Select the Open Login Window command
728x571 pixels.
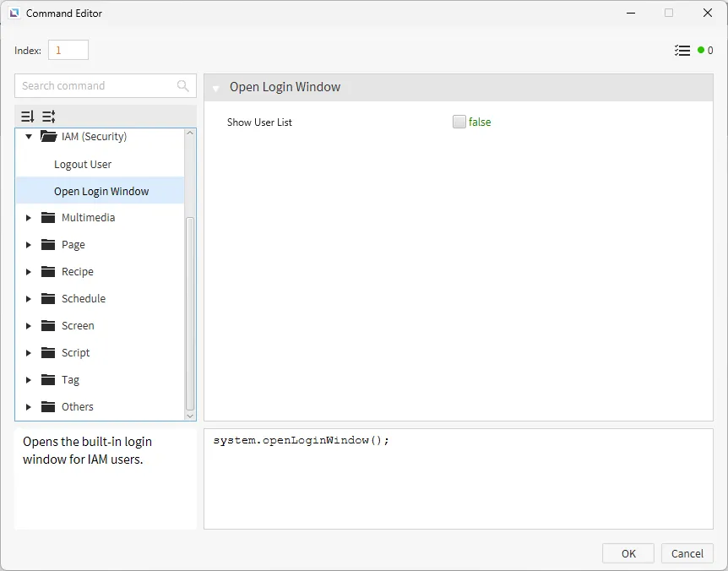tap(101, 191)
